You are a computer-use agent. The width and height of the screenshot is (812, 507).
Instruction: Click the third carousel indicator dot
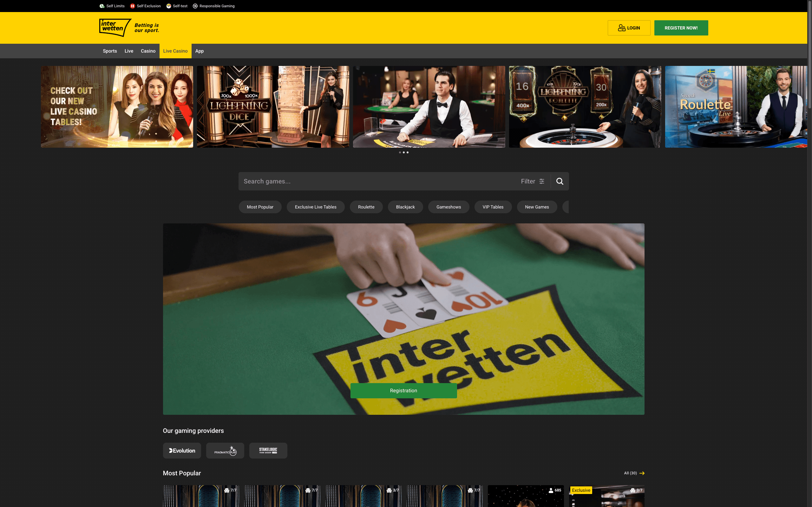tap(408, 152)
